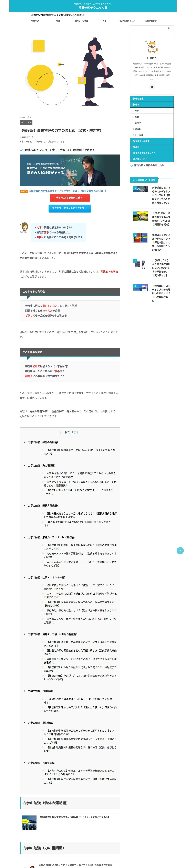The width and height of the screenshot is (186, 868).
Task: Open お問い合わせ in top navigation
Action: pos(151,21)
